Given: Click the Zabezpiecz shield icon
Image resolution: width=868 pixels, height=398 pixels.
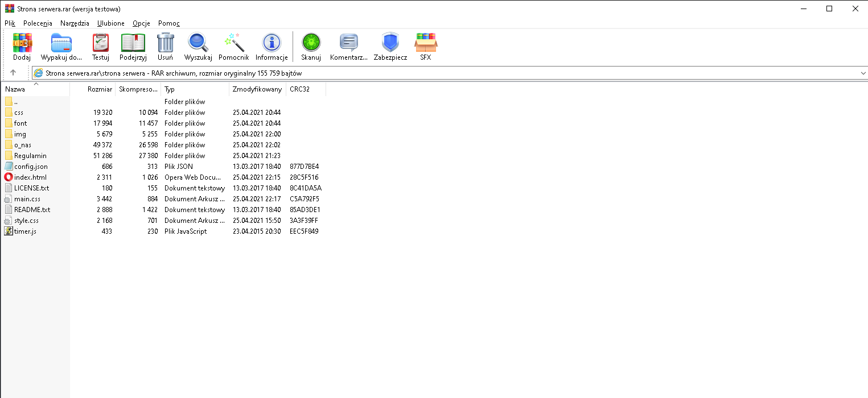Looking at the screenshot, I should 390,43.
